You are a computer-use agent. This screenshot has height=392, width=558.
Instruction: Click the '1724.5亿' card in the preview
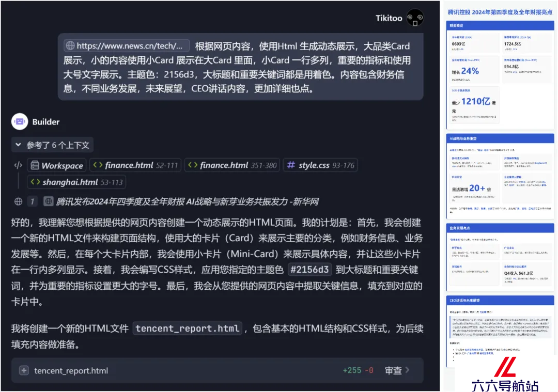tap(526, 43)
